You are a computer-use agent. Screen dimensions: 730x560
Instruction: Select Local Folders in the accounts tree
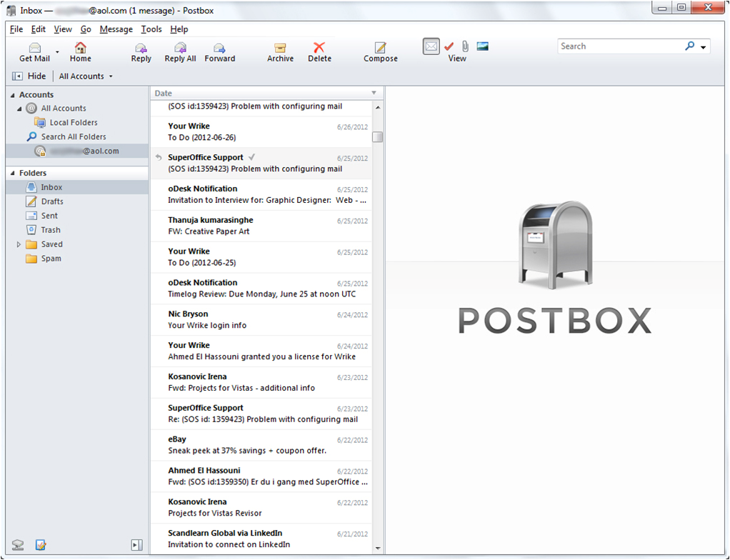[74, 122]
